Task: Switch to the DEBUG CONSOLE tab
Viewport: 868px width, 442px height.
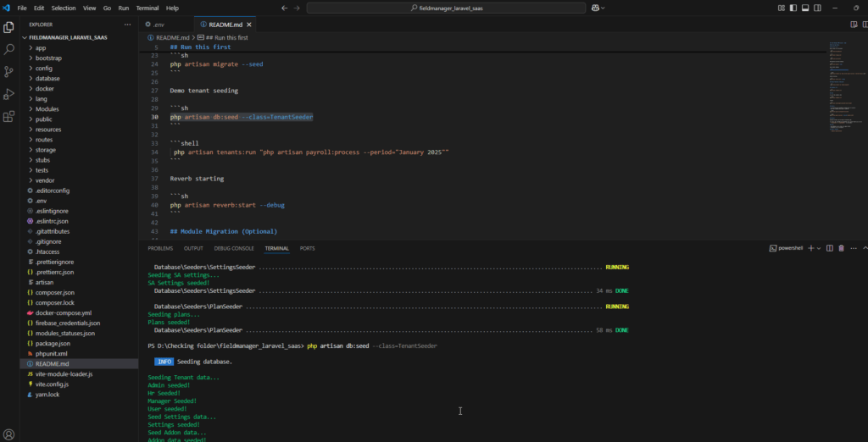Action: pos(234,248)
